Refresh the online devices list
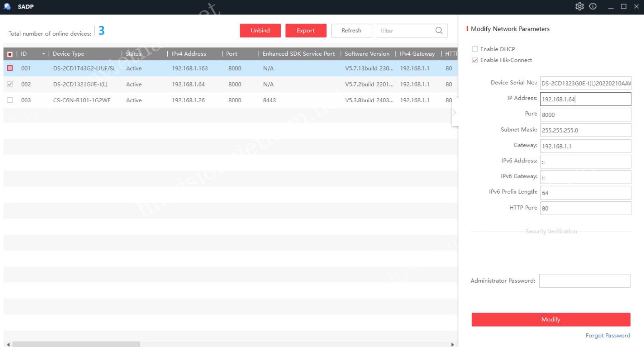The height and width of the screenshot is (347, 644). 351,31
